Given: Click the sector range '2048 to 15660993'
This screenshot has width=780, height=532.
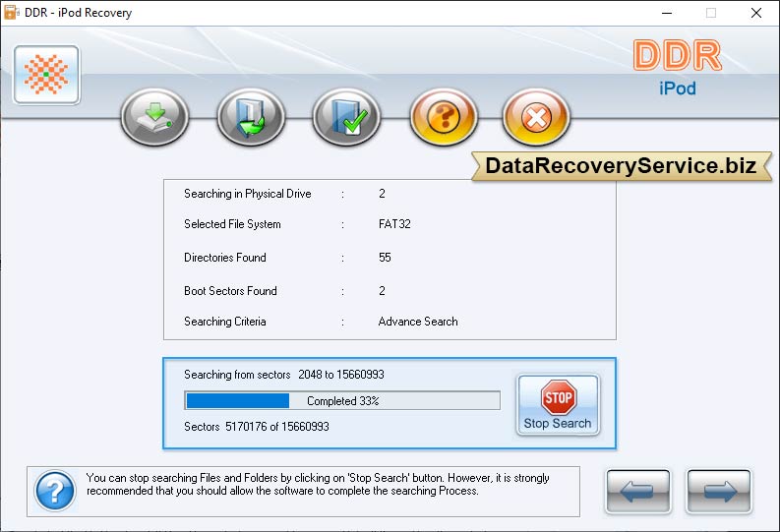Looking at the screenshot, I should click(x=341, y=375).
